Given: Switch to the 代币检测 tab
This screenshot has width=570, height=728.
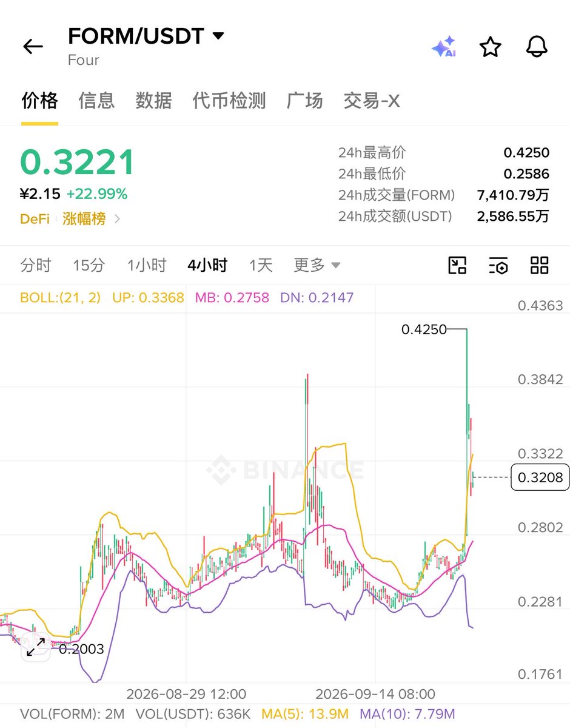Looking at the screenshot, I should tap(229, 101).
